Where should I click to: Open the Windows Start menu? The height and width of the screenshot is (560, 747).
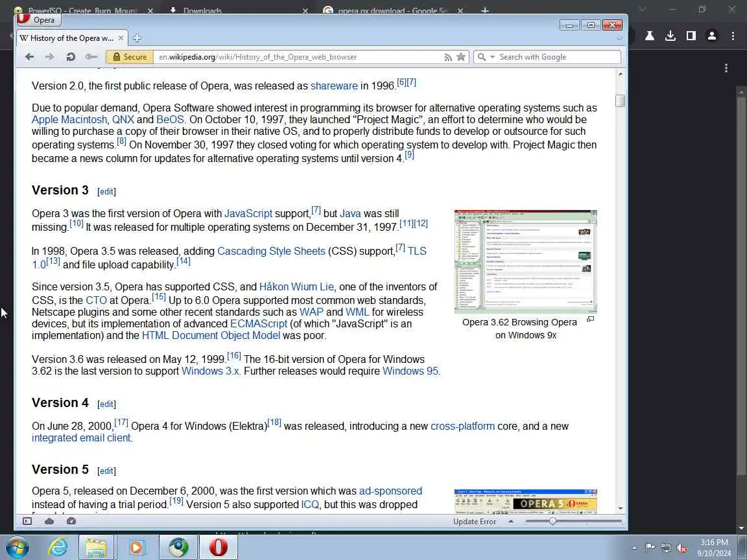click(x=17, y=547)
